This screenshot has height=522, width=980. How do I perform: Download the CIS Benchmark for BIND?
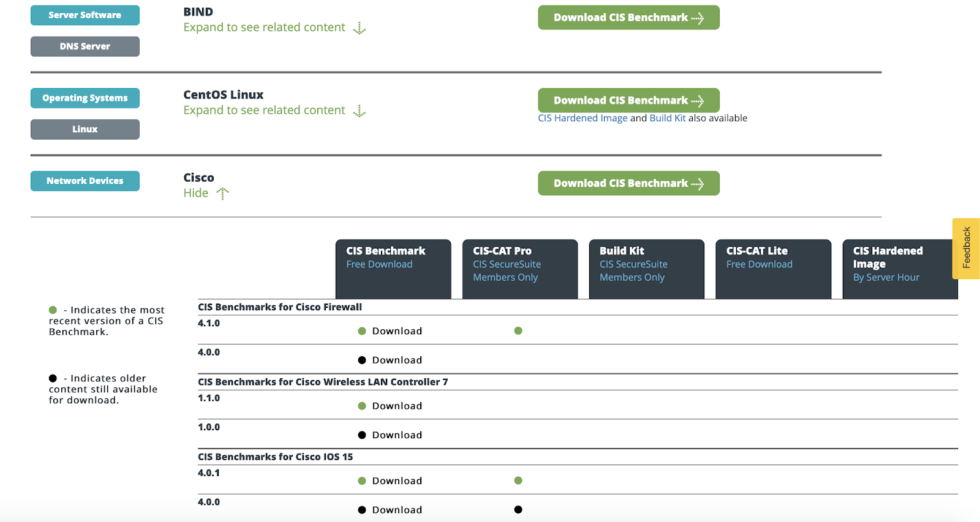tap(628, 18)
